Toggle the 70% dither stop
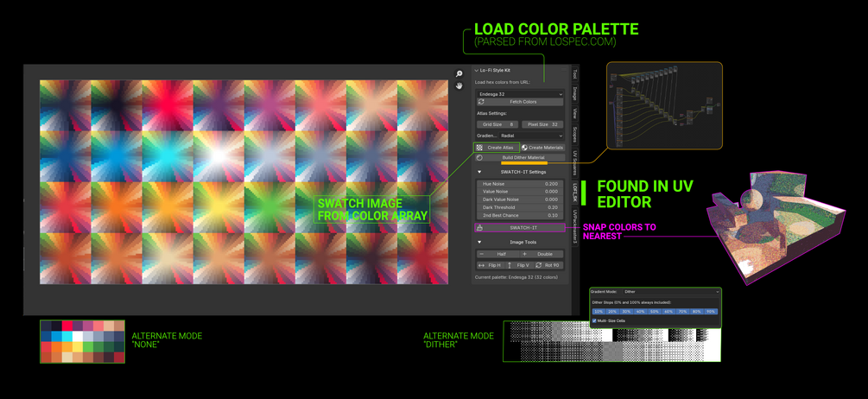The image size is (868, 399). pyautogui.click(x=683, y=312)
